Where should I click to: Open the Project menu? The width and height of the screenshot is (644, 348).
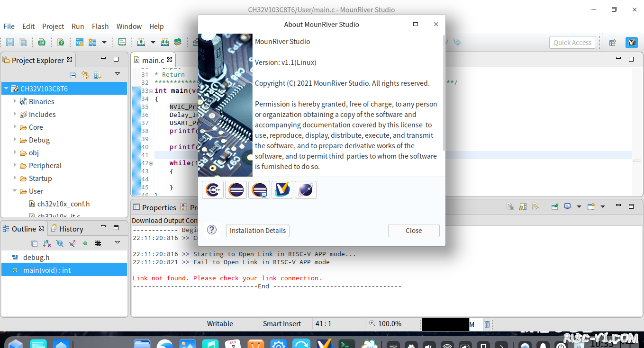click(53, 27)
